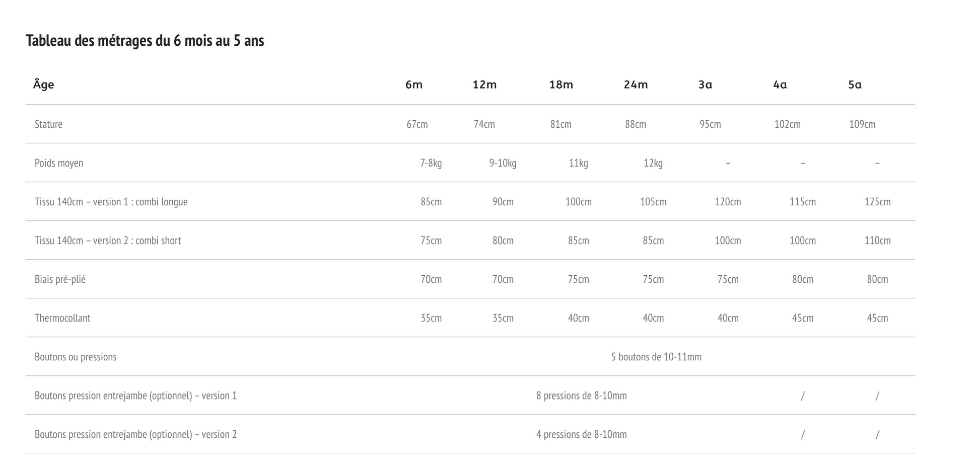980x473 pixels.
Task: Select the Thermocollant value for 6m
Action: coord(431,318)
